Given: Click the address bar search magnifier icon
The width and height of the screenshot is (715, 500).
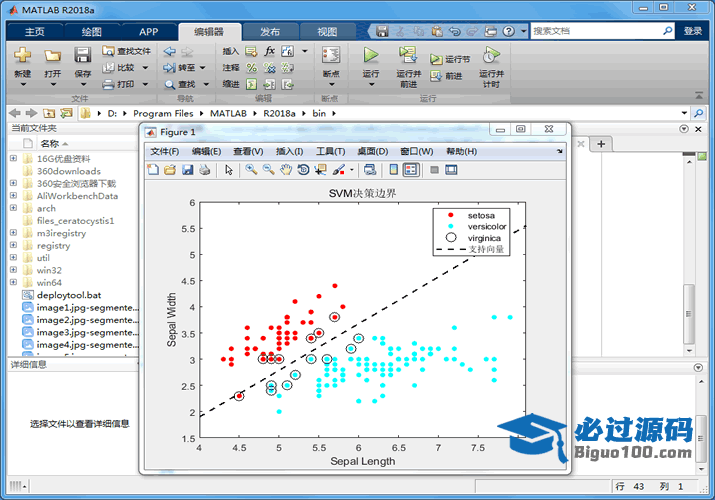Looking at the screenshot, I should click(x=698, y=113).
